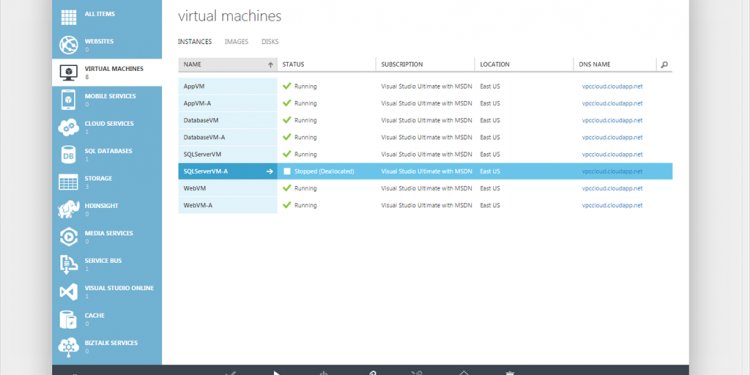Select the SQLServerVM row name

coord(202,154)
